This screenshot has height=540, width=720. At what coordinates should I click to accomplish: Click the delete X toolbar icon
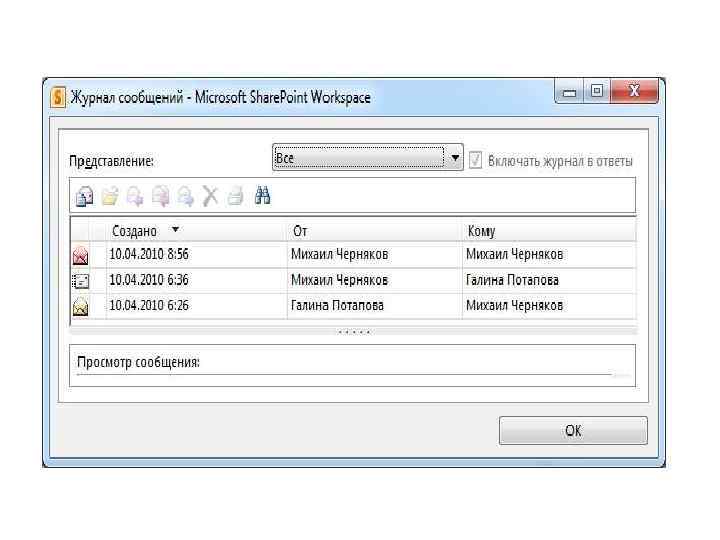click(210, 197)
